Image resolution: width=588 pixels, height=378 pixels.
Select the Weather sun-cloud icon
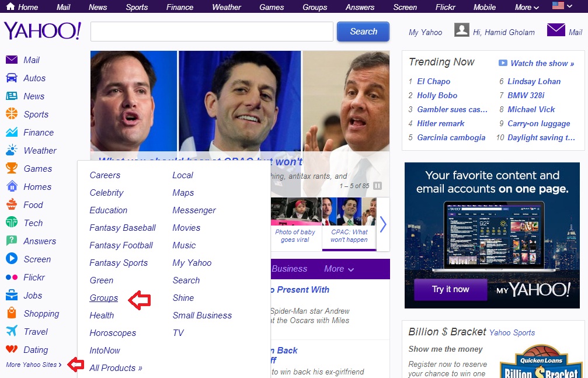pos(12,150)
